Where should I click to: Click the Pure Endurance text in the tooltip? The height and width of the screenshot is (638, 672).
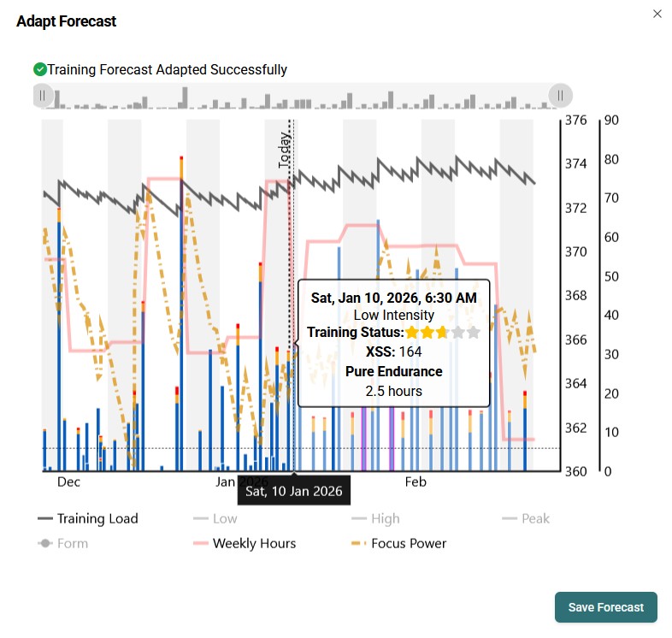click(394, 371)
